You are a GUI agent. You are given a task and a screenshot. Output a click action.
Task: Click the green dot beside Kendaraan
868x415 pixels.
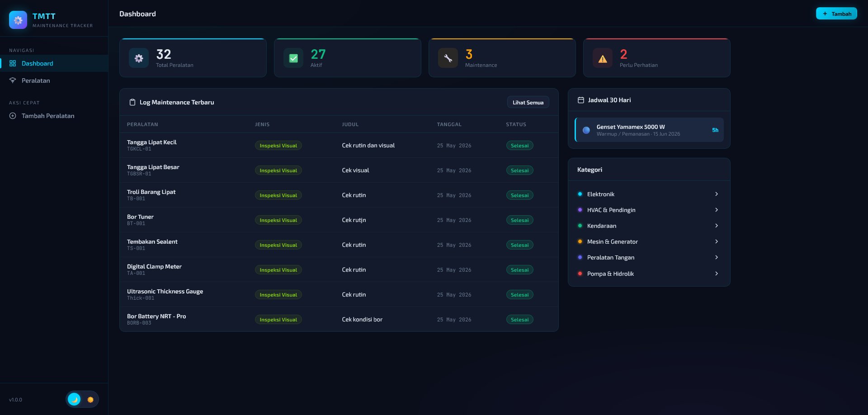(x=580, y=226)
